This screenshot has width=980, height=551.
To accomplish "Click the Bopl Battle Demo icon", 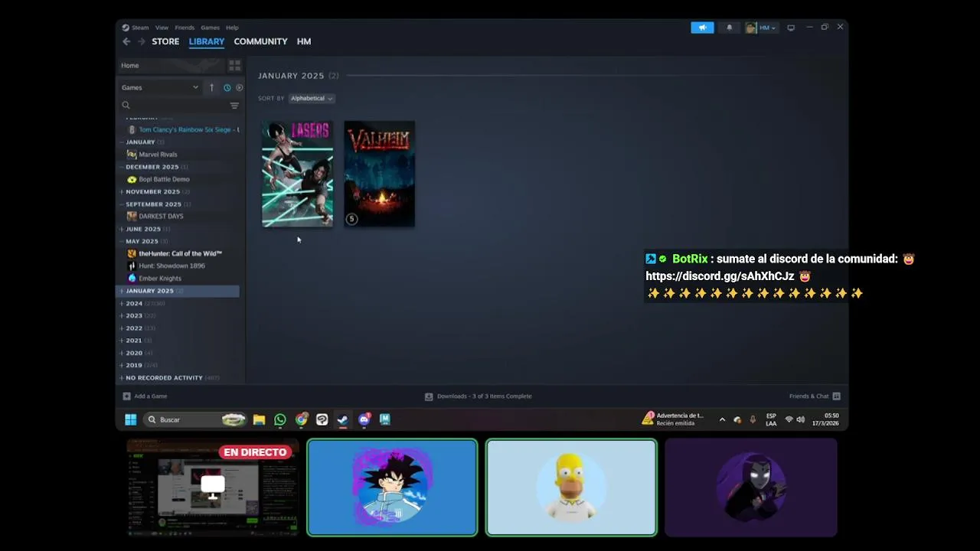I will [132, 179].
